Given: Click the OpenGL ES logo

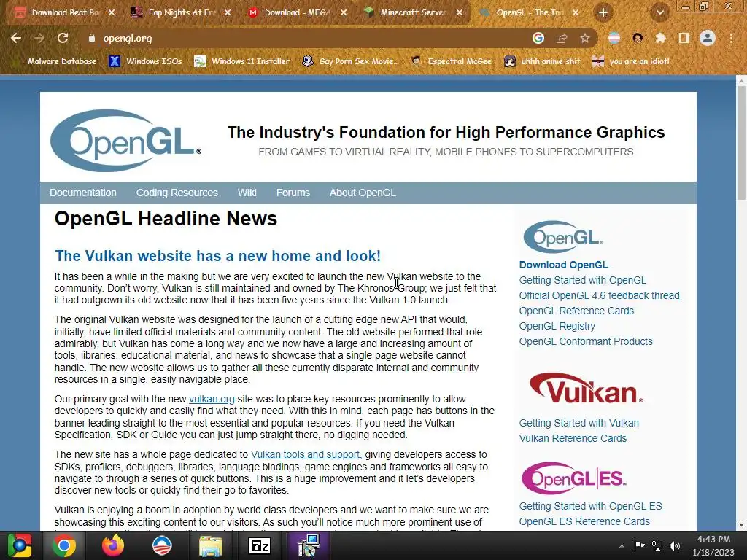Looking at the screenshot, I should [x=573, y=478].
